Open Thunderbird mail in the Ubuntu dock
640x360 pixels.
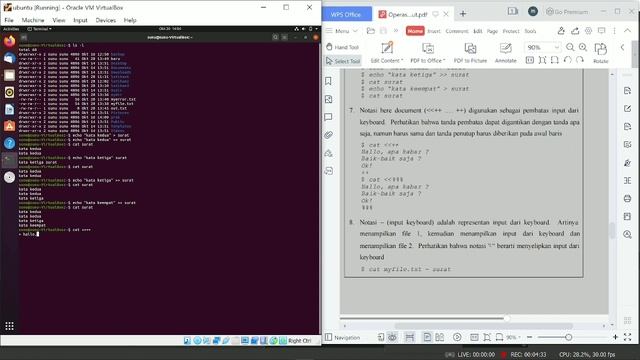pos(9,58)
